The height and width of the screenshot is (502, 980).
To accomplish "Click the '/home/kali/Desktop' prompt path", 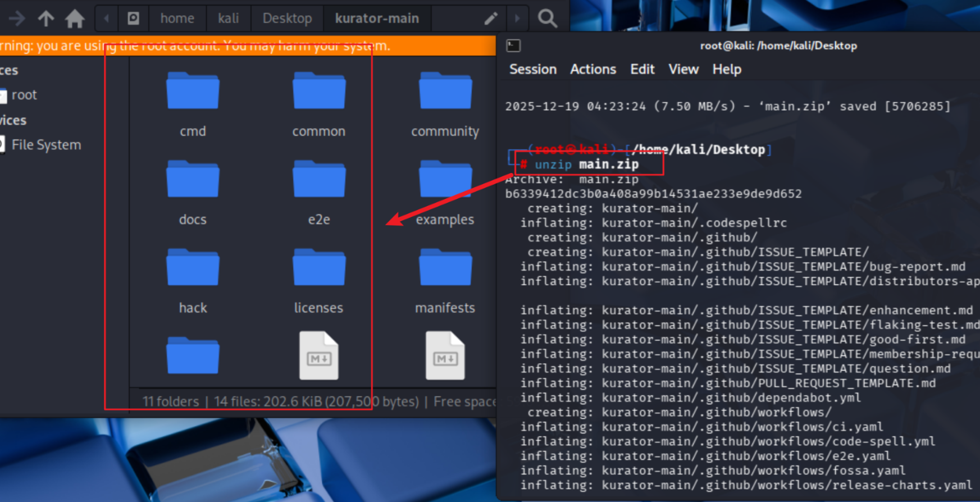I will [x=698, y=150].
